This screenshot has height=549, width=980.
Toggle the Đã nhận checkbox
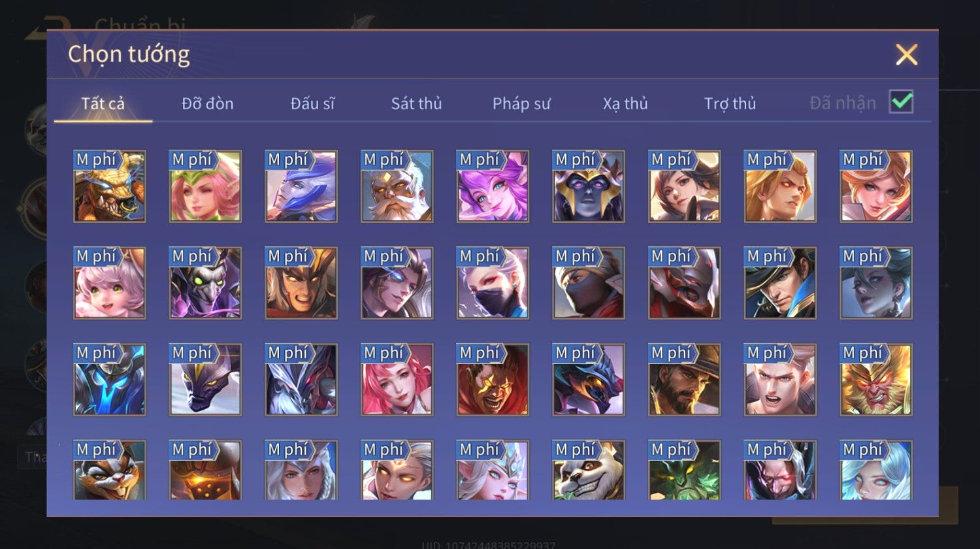[x=901, y=102]
